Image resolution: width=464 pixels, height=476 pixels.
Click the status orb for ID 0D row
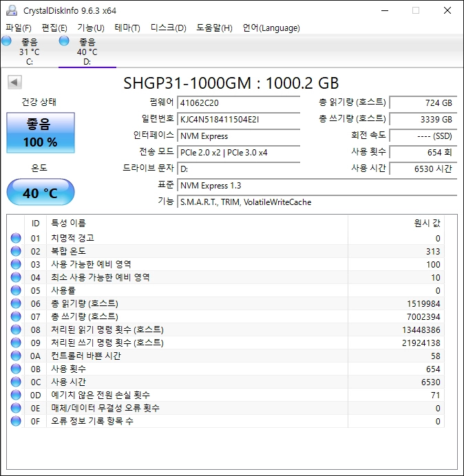[x=16, y=395]
